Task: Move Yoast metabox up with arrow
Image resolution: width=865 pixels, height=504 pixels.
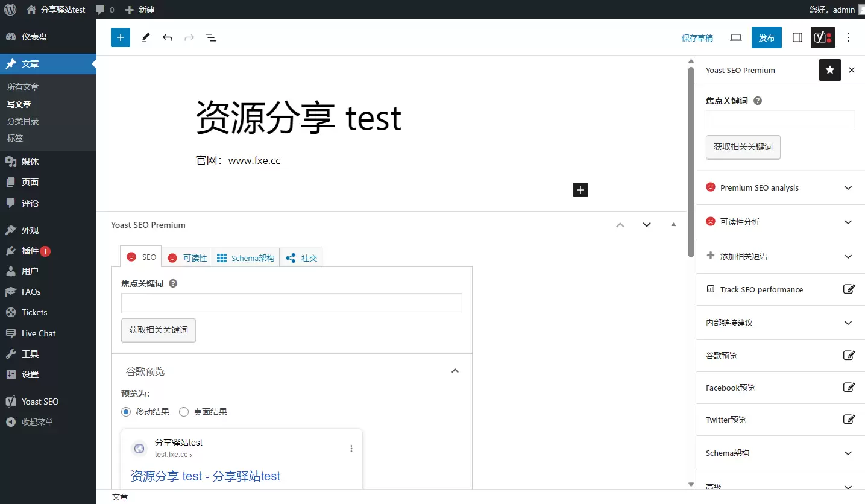Action: click(x=620, y=225)
